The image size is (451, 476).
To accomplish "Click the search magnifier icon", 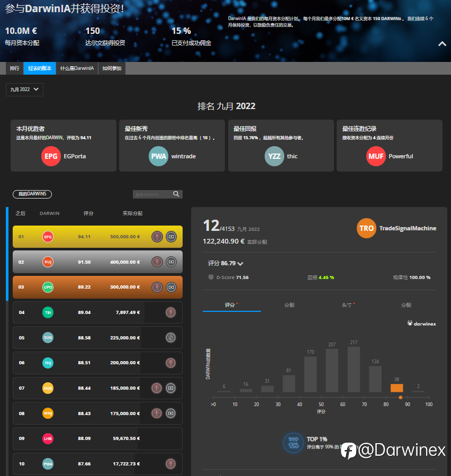I will (x=176, y=194).
